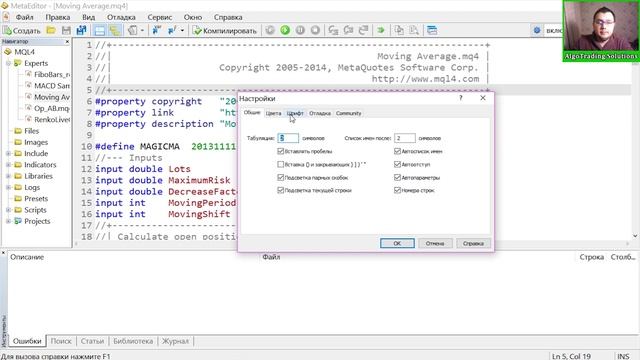Click the save all toolbar icon
The width and height of the screenshot is (640, 360).
point(81,30)
